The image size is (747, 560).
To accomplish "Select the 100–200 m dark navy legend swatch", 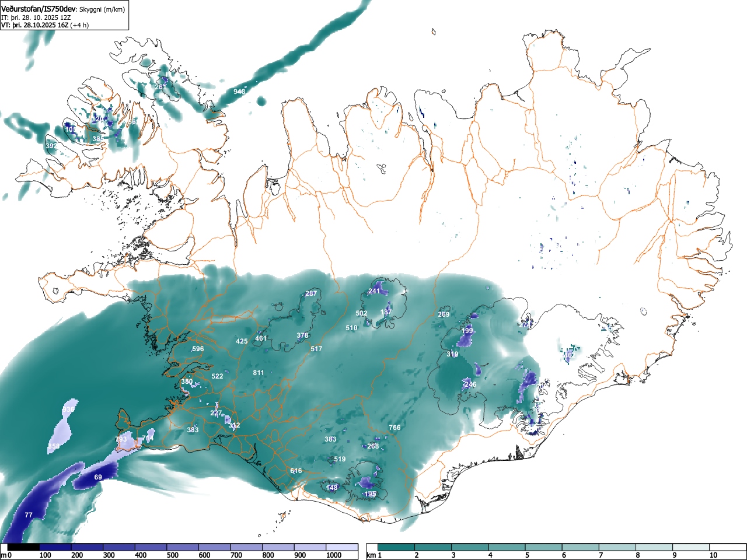I will (55, 547).
